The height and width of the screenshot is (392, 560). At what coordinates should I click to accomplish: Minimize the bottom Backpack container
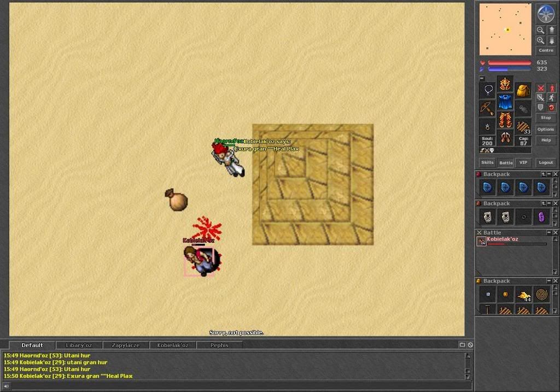click(549, 281)
